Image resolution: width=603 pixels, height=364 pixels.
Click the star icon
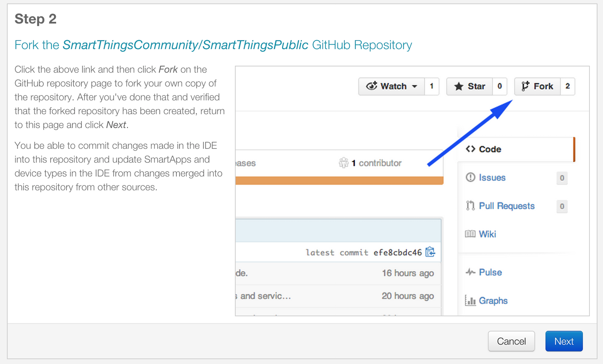(459, 86)
